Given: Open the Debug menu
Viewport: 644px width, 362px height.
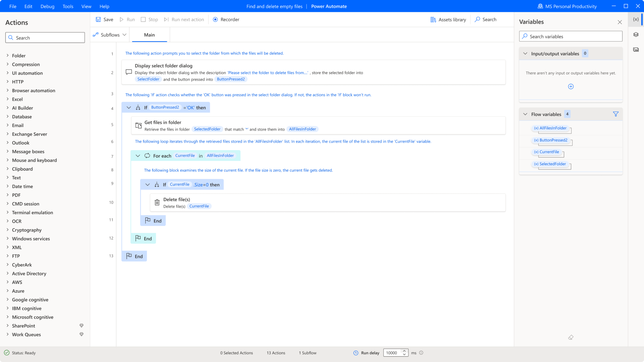Looking at the screenshot, I should [x=47, y=6].
